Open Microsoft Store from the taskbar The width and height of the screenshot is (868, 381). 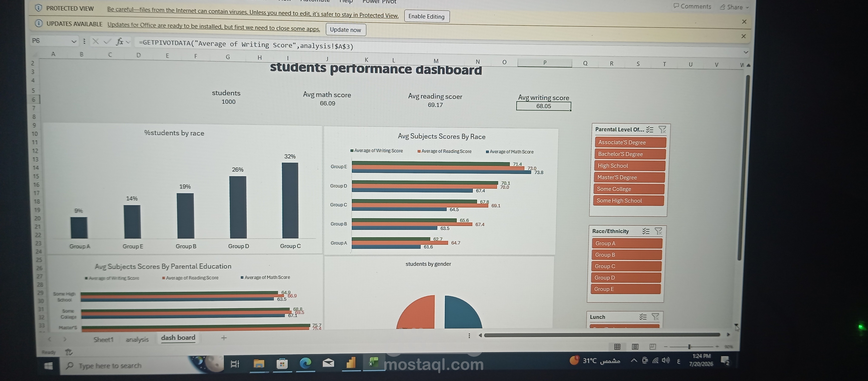click(x=282, y=364)
